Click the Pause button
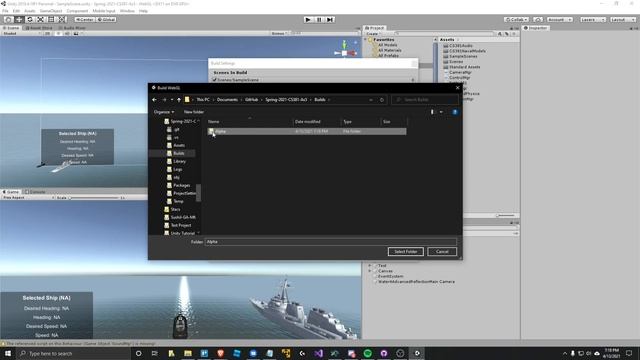 coord(319,20)
